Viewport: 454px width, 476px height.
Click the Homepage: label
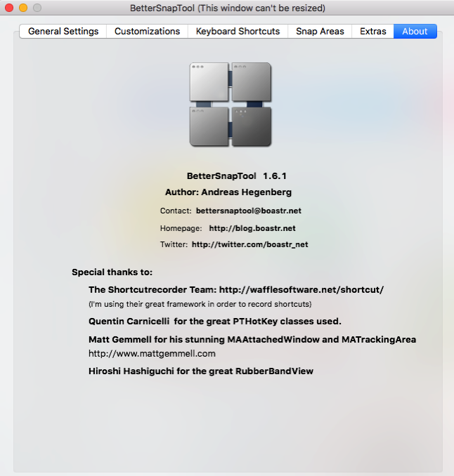(x=181, y=228)
